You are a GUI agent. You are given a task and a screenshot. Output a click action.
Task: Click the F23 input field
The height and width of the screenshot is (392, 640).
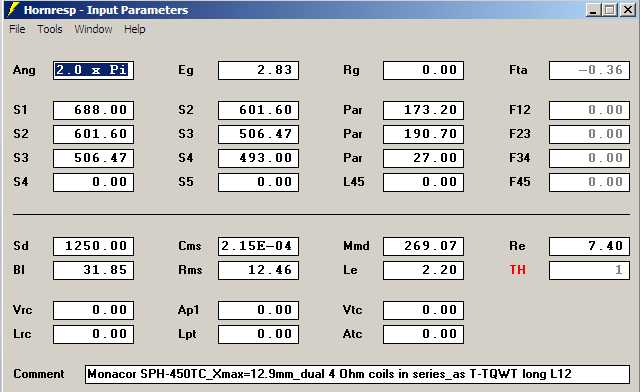(x=589, y=134)
